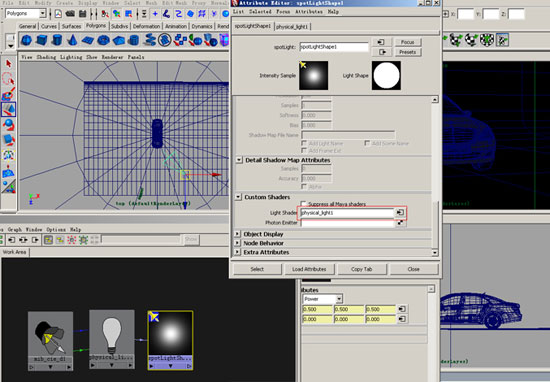Image resolution: width=550 pixels, height=382 pixels.
Task: Open the Polygons menu set dropdown
Action: (42, 14)
